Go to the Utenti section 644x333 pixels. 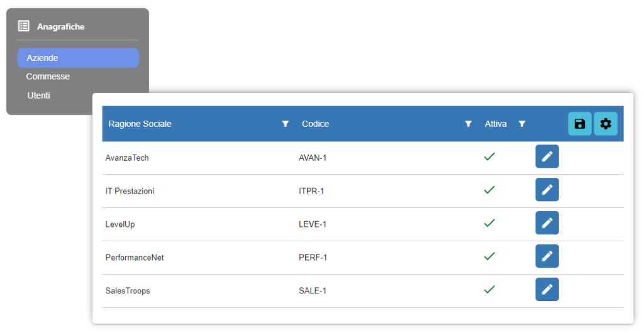(38, 95)
